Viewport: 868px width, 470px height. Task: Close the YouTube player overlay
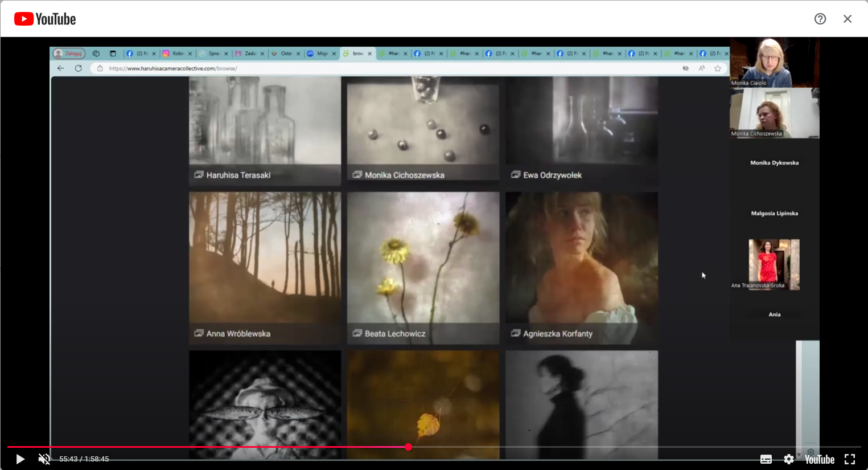(x=848, y=19)
